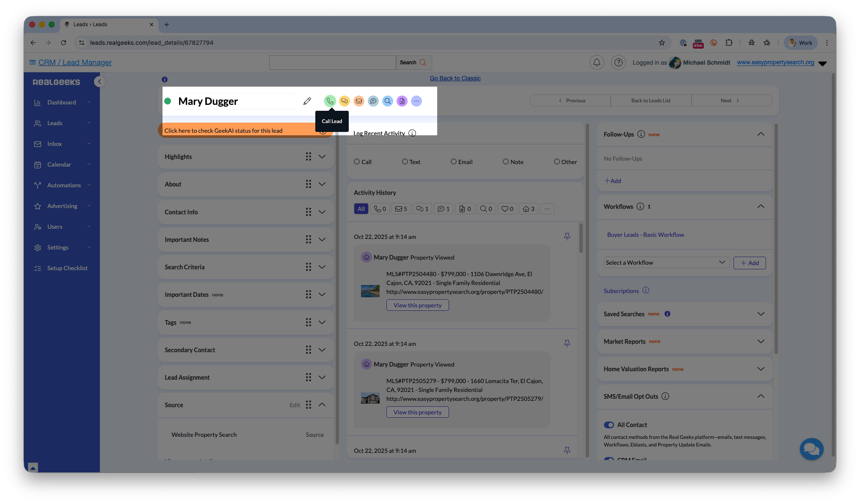This screenshot has height=504, width=860.
Task: Click the Back to Leads List button
Action: (651, 101)
